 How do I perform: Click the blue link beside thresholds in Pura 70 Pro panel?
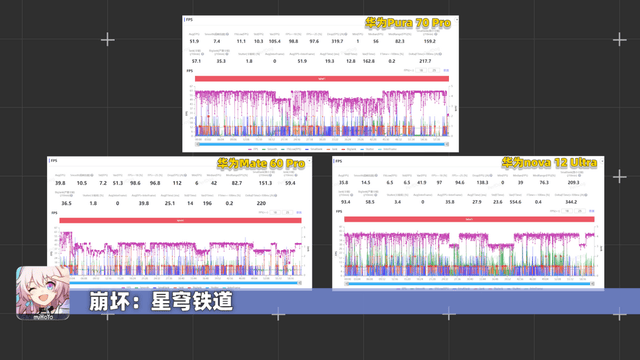tap(446, 71)
